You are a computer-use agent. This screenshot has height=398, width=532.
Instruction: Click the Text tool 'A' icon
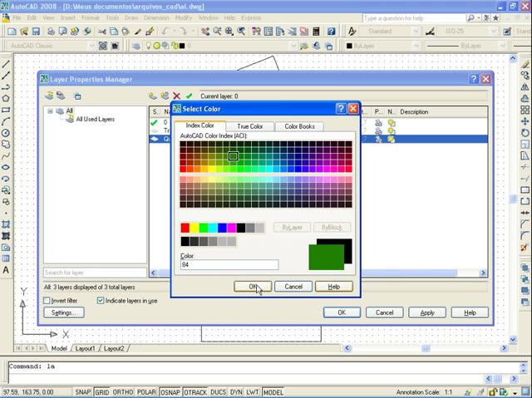point(6,270)
